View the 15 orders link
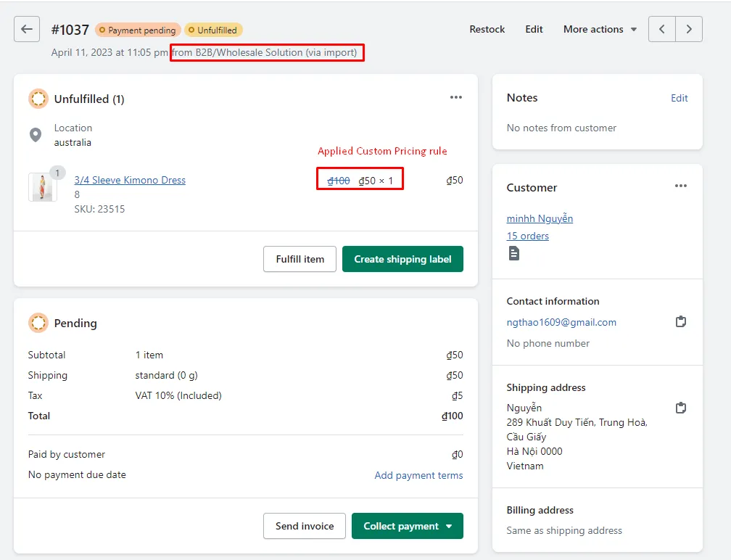This screenshot has width=731, height=560. (x=528, y=236)
